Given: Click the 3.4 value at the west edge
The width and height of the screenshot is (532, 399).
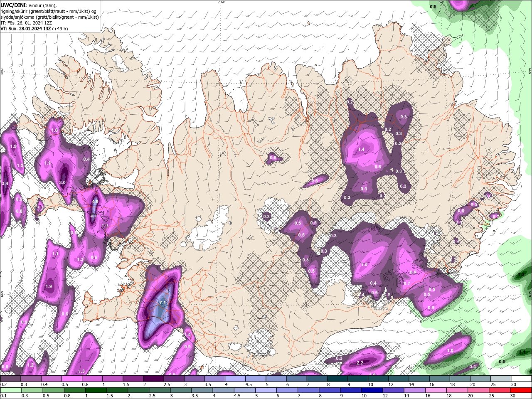Looking at the screenshot, I should click(x=5, y=183).
